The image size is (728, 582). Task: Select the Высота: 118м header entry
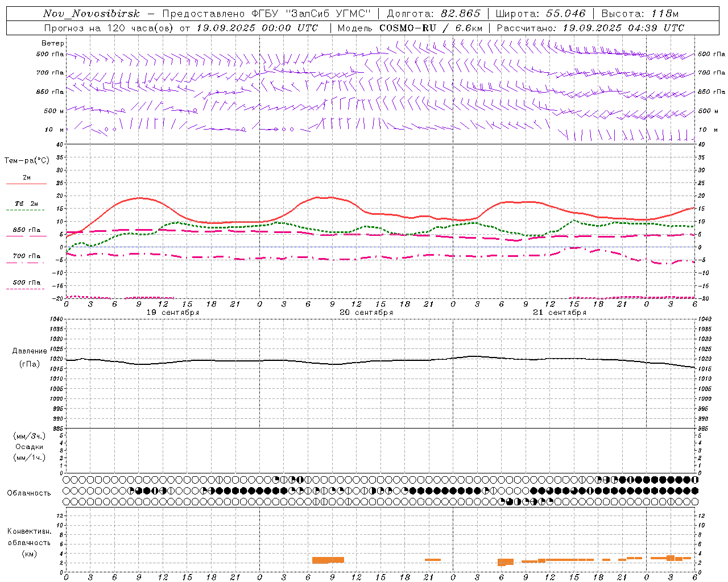[x=640, y=14]
